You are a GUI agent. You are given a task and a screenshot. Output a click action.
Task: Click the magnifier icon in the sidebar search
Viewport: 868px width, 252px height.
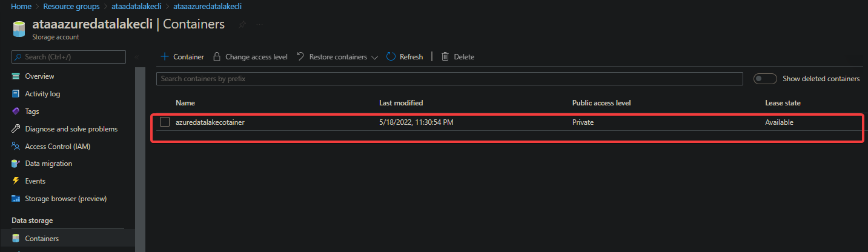19,57
